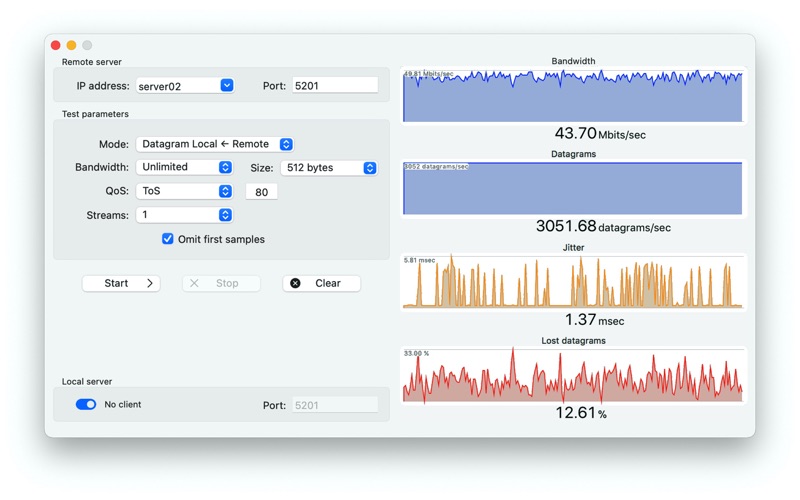
Task: Open the IP address server02 dropdown arrow
Action: click(x=227, y=85)
